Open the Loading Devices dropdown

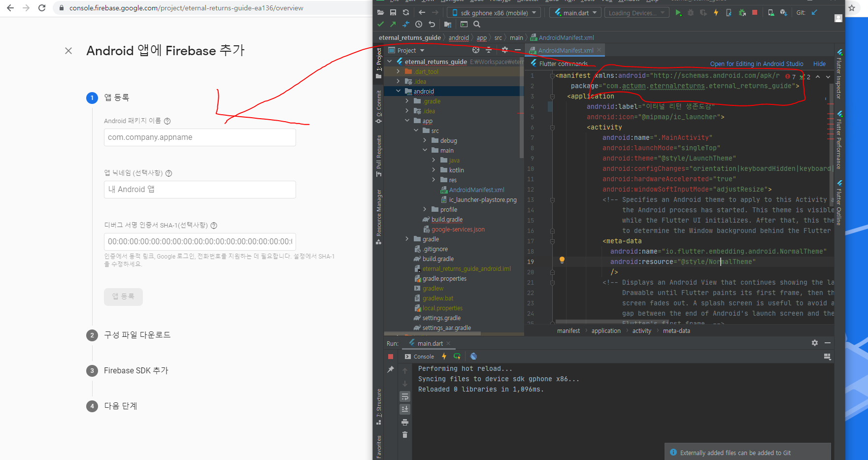tap(636, 13)
